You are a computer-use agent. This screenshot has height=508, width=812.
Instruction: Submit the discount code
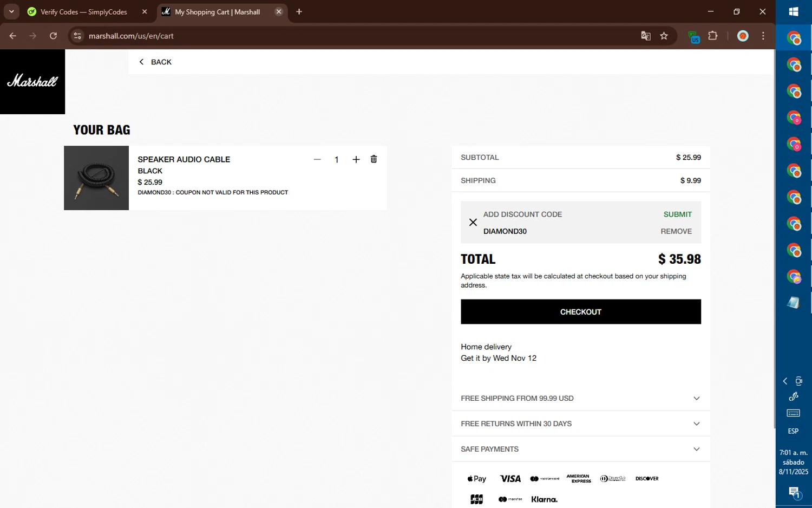677,214
